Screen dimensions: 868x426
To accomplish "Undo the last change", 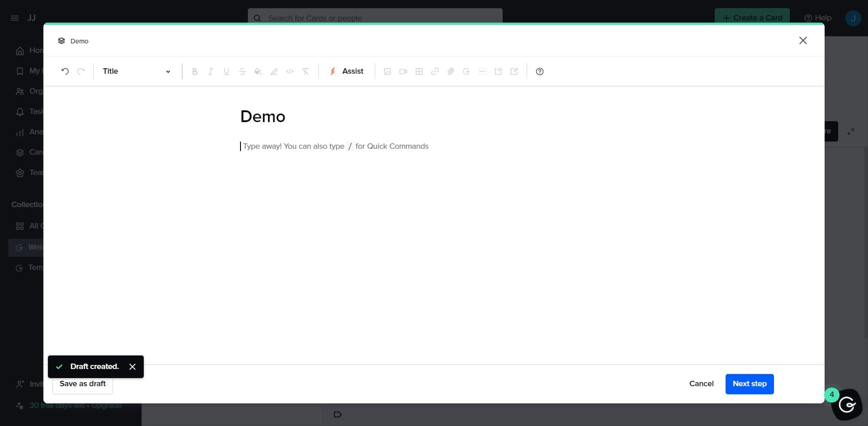I will tap(65, 71).
